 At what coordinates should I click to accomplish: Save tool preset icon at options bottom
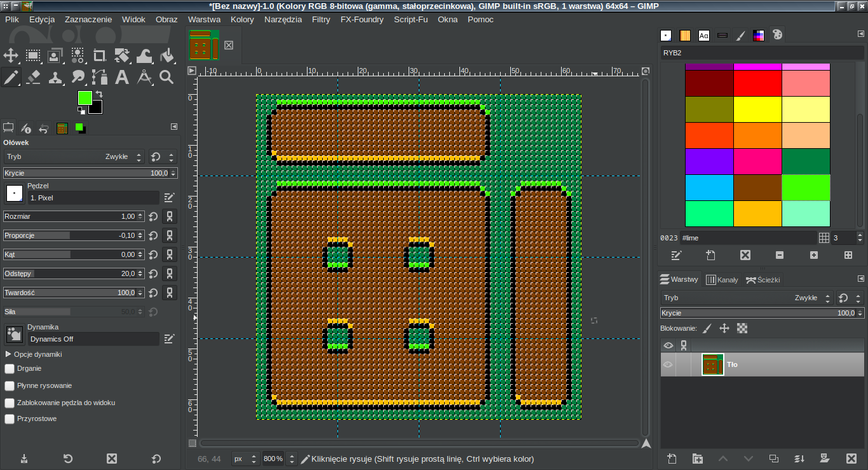click(24, 459)
